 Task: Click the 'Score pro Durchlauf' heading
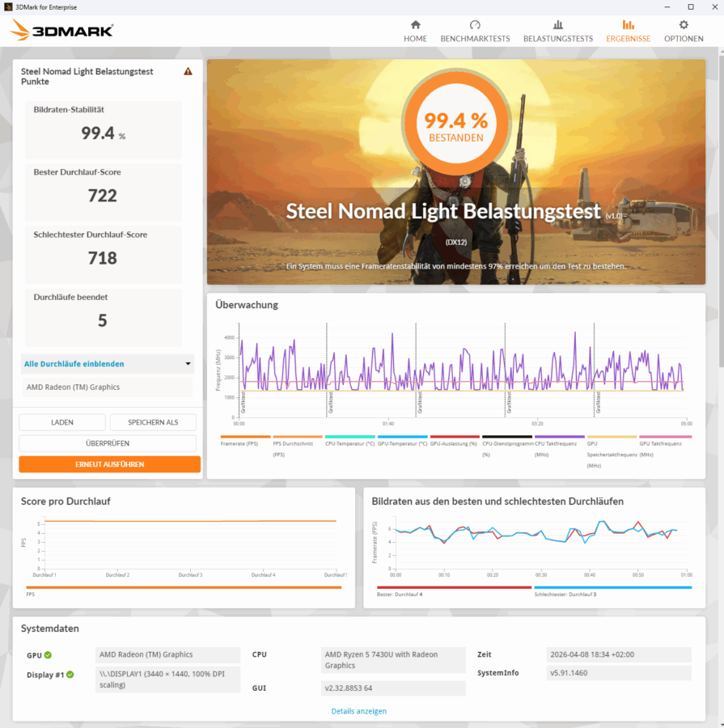point(66,502)
